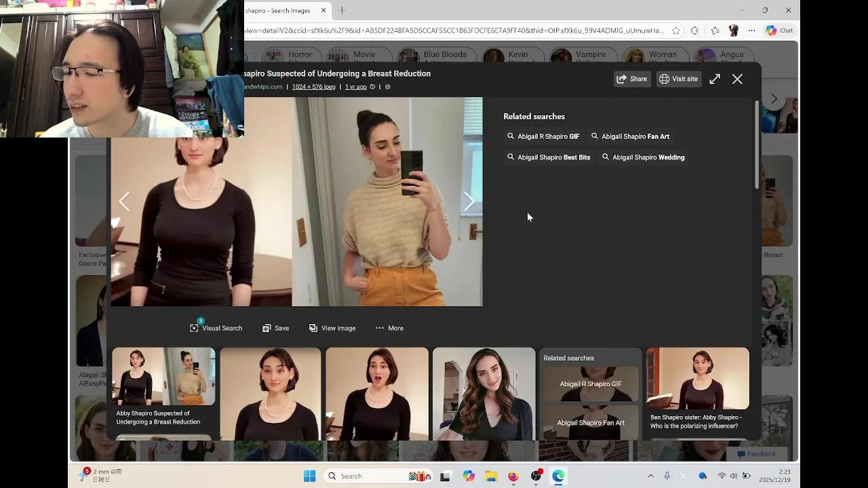Open the browser profile avatar
868x488 pixels.
733,30
